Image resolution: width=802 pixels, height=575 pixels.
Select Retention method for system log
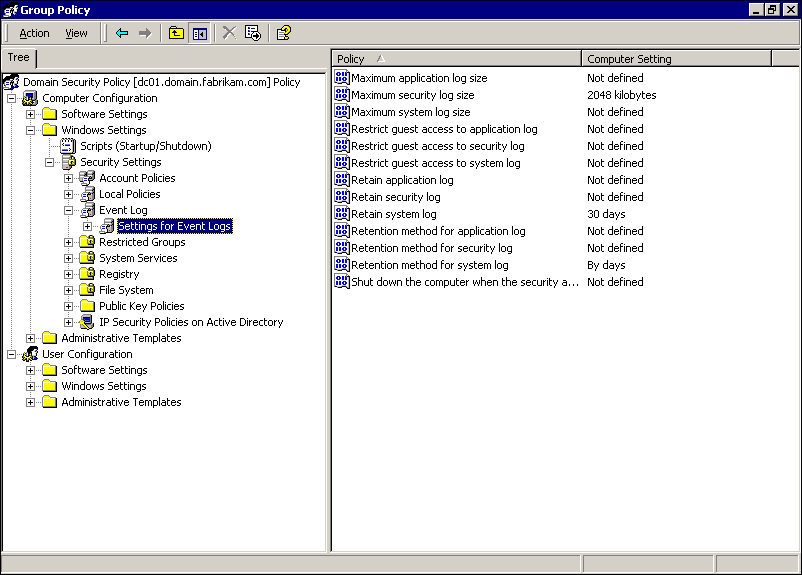coord(429,265)
